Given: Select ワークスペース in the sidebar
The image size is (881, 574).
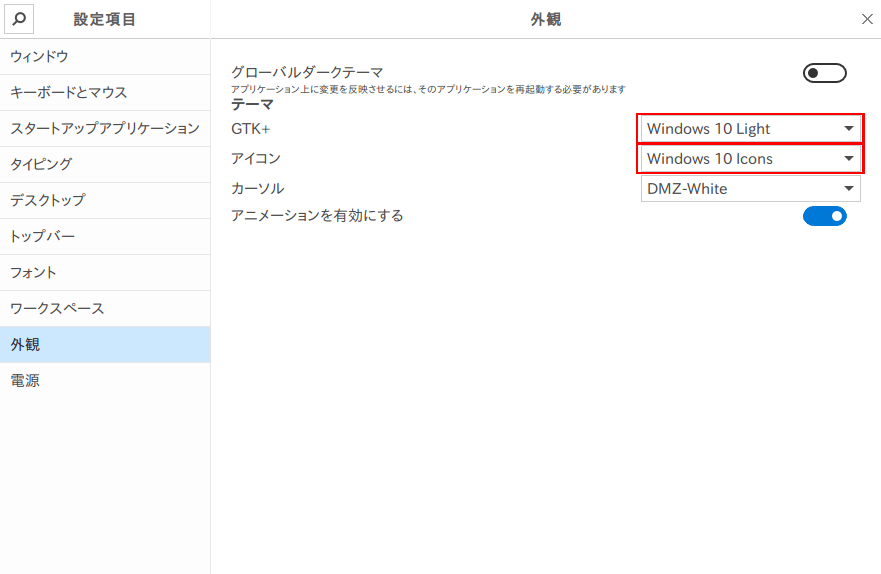Looking at the screenshot, I should [x=105, y=308].
